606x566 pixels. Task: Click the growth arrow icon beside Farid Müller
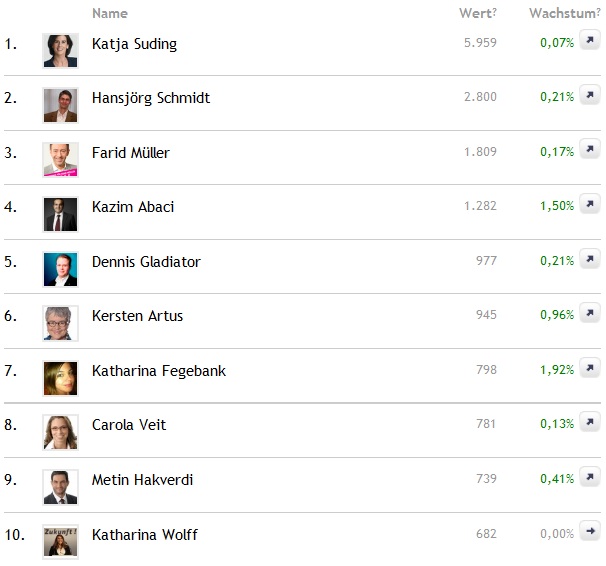590,150
